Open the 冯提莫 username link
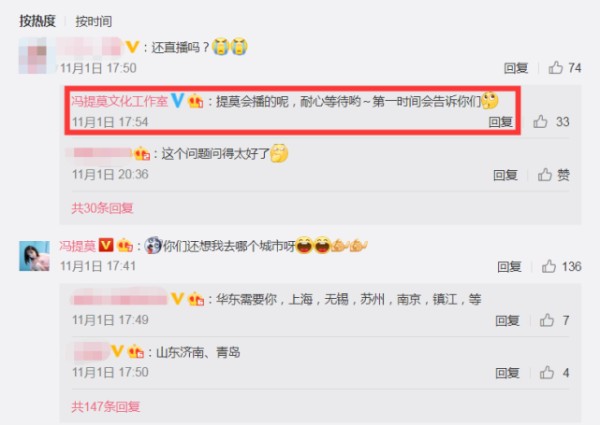The image size is (600, 425). 77,246
